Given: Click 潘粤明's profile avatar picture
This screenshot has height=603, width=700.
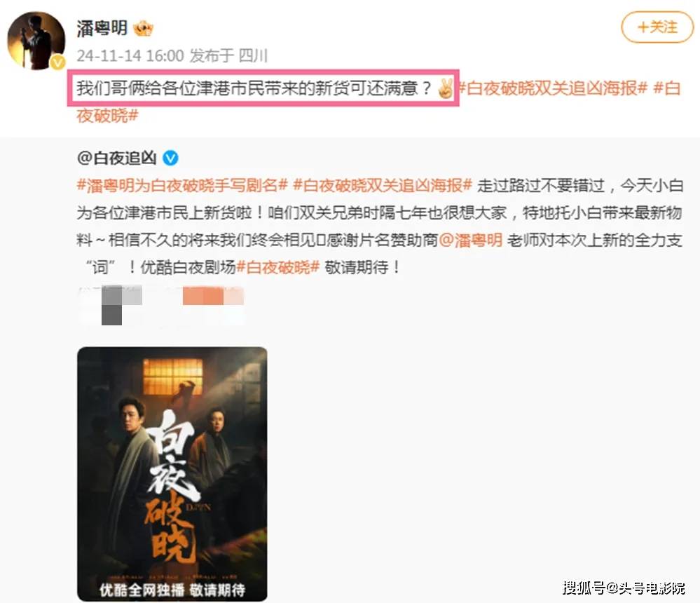Looking at the screenshot, I should tap(36, 41).
